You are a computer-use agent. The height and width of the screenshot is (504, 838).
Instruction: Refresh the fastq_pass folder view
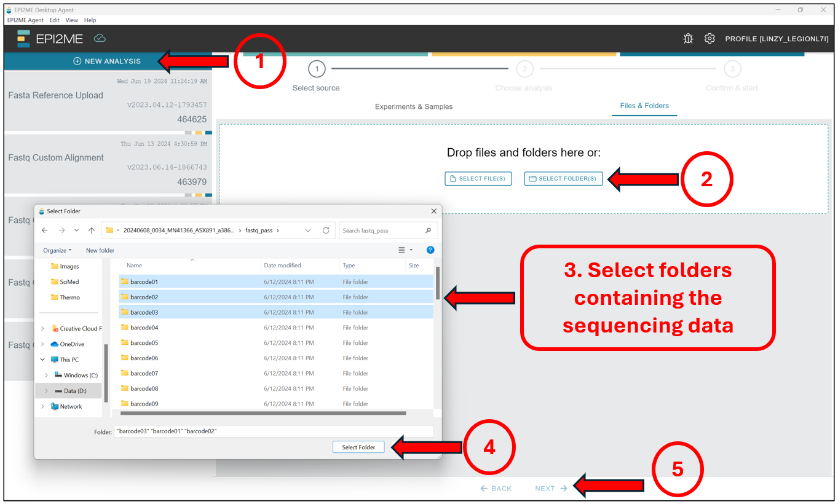[326, 230]
